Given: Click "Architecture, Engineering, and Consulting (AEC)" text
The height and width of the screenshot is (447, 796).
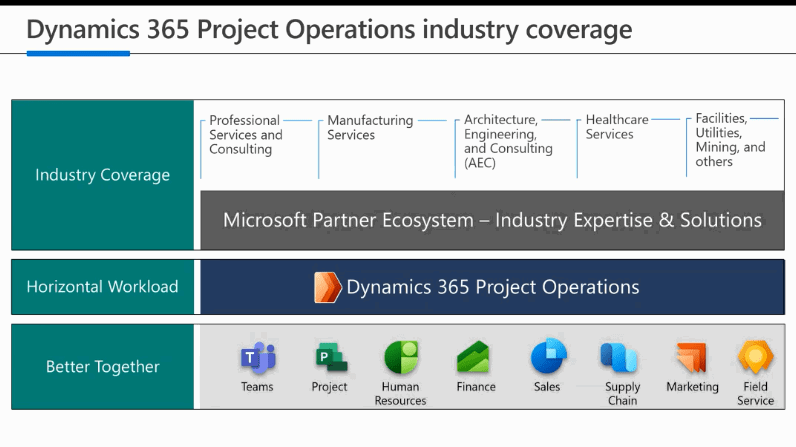Looking at the screenshot, I should coord(508,141).
